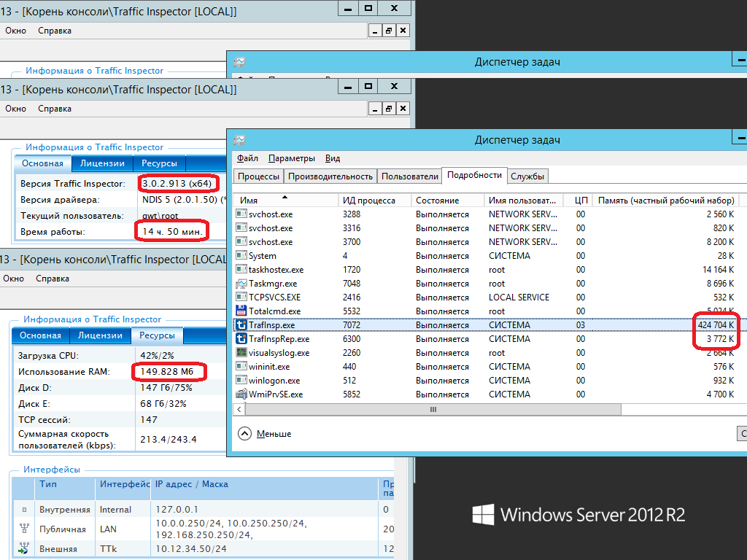Click the uptime value 14 ч. 50 мин.
Screen dimensions: 747x560
click(x=172, y=231)
